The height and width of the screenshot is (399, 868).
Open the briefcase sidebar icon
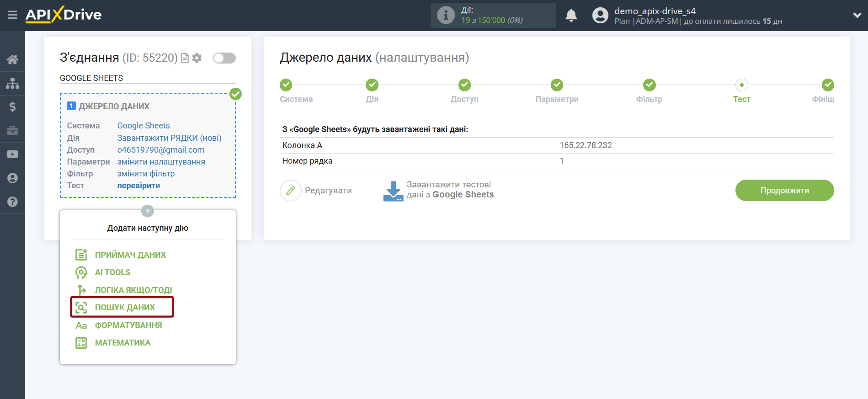(12, 131)
